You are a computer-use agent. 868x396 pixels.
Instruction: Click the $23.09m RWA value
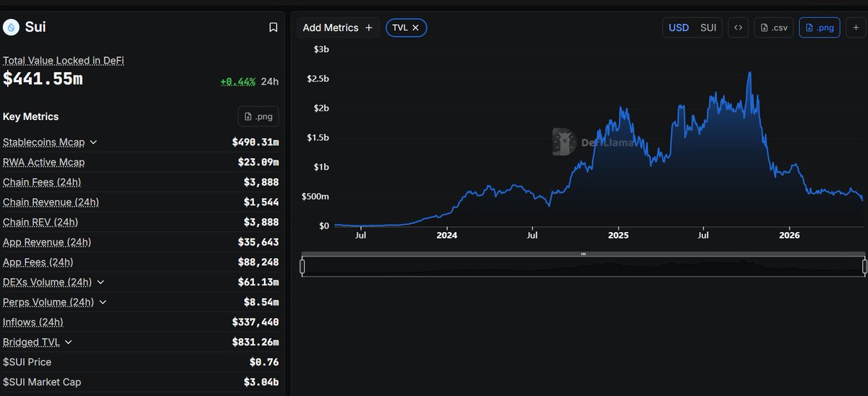[x=258, y=162]
